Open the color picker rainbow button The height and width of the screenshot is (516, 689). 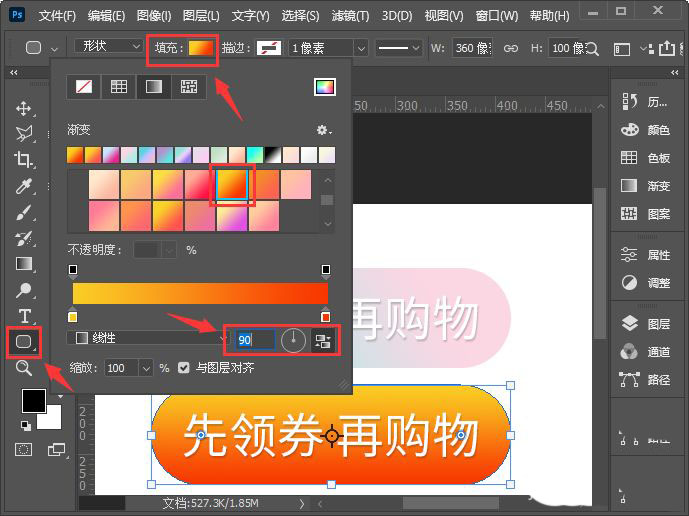(x=325, y=87)
